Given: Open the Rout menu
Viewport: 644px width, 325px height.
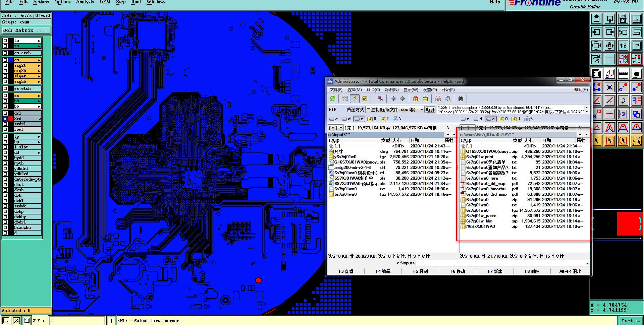Looking at the screenshot, I should coord(136,2).
